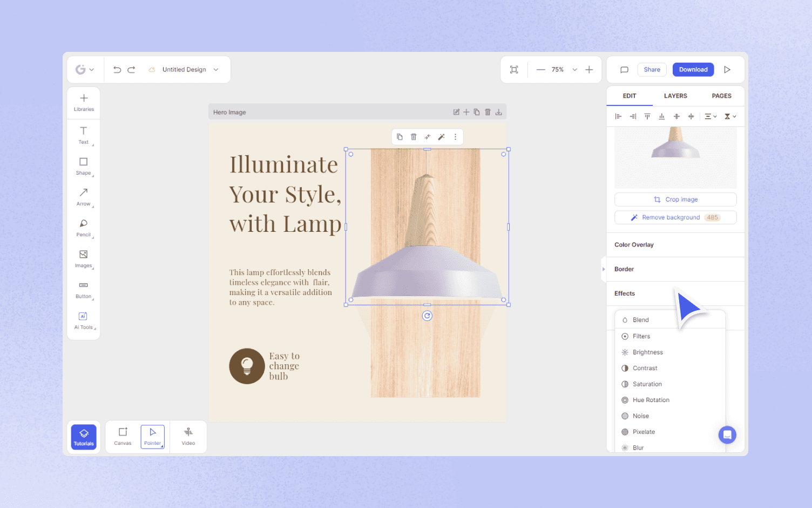Align selection to left edge
The width and height of the screenshot is (812, 508).
click(x=618, y=117)
